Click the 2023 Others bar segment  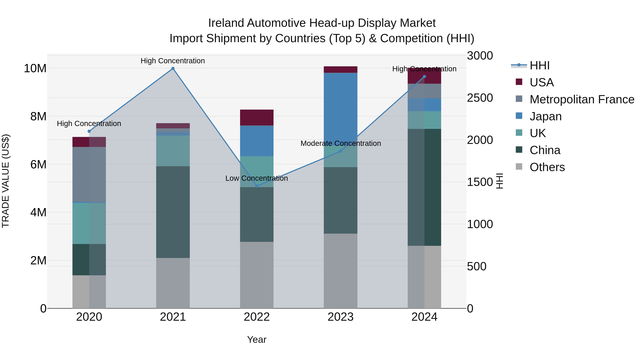click(340, 271)
